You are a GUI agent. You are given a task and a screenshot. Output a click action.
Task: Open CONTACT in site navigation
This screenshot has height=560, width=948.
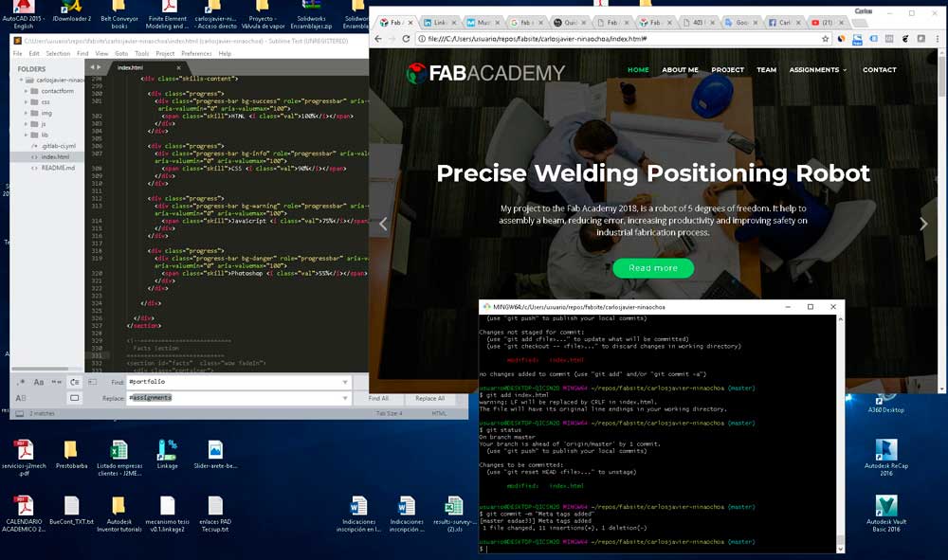[879, 70]
